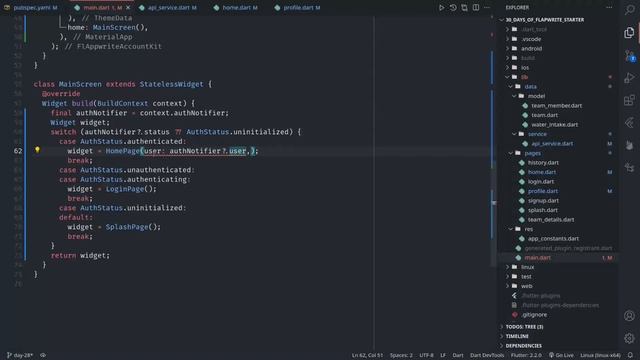The width and height of the screenshot is (640, 360).
Task: Open the Accounts icon in activity bar
Action: [x=629, y=316]
